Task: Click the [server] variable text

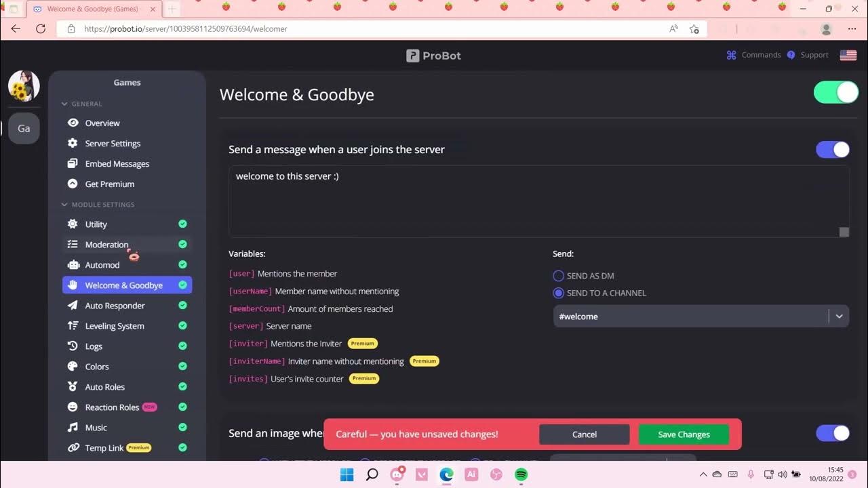Action: [x=246, y=326]
